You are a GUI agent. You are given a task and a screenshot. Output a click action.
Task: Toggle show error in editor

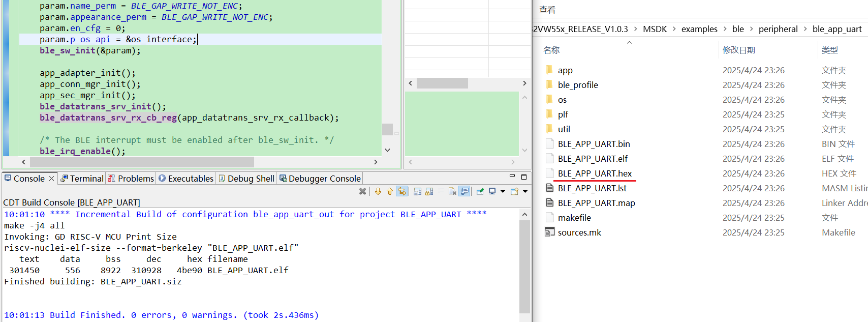click(x=402, y=191)
